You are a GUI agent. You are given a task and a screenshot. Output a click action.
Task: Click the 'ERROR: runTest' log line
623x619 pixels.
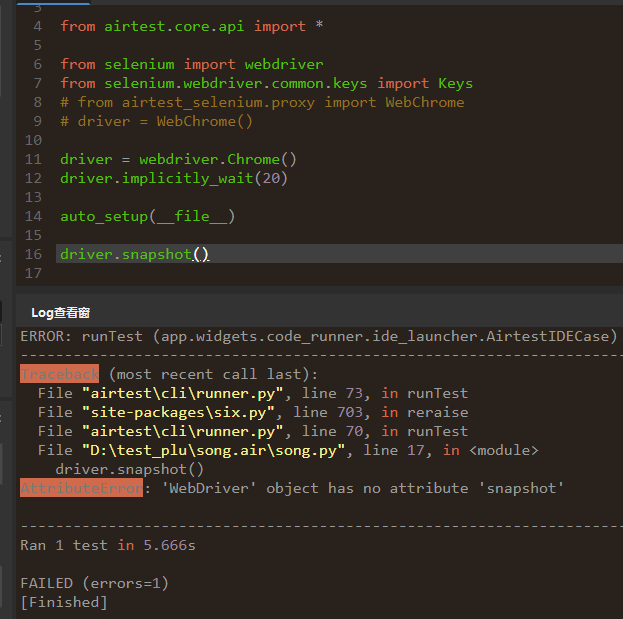pos(319,337)
